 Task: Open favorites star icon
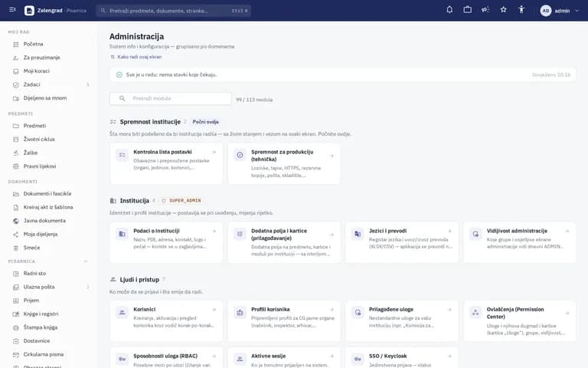click(x=503, y=10)
